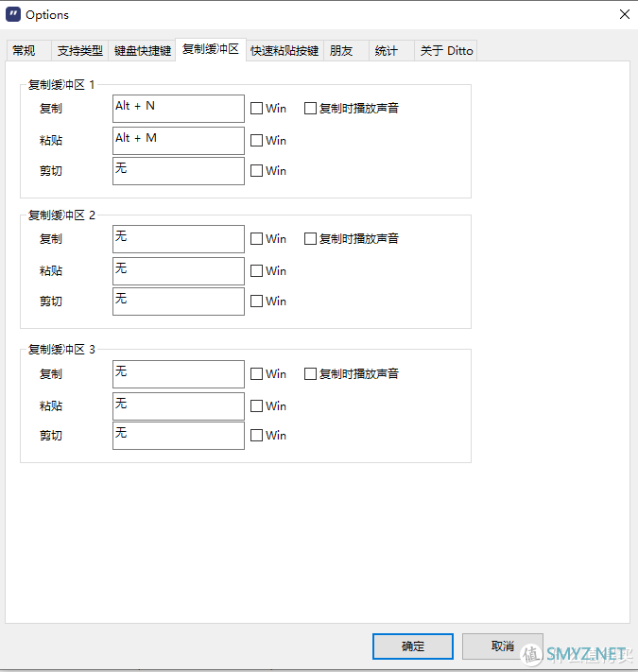Click buffer 1 粘贴 hotkey field Alt + M

179,141
